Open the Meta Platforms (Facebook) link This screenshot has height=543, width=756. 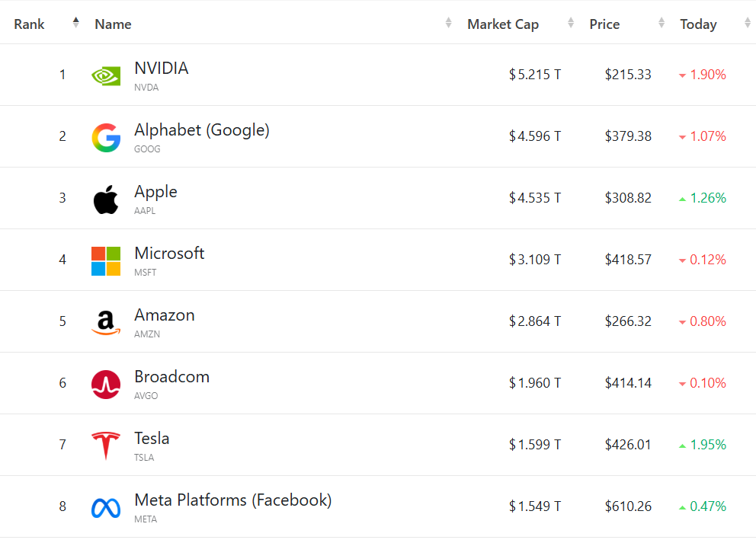point(233,500)
